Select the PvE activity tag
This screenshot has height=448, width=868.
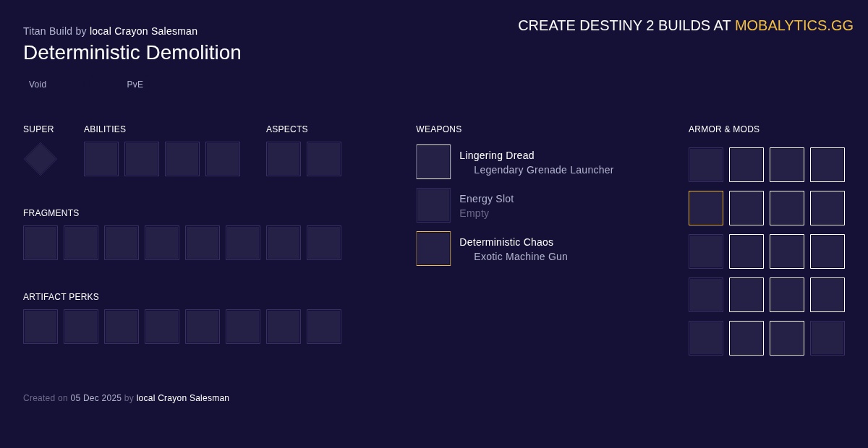click(135, 85)
